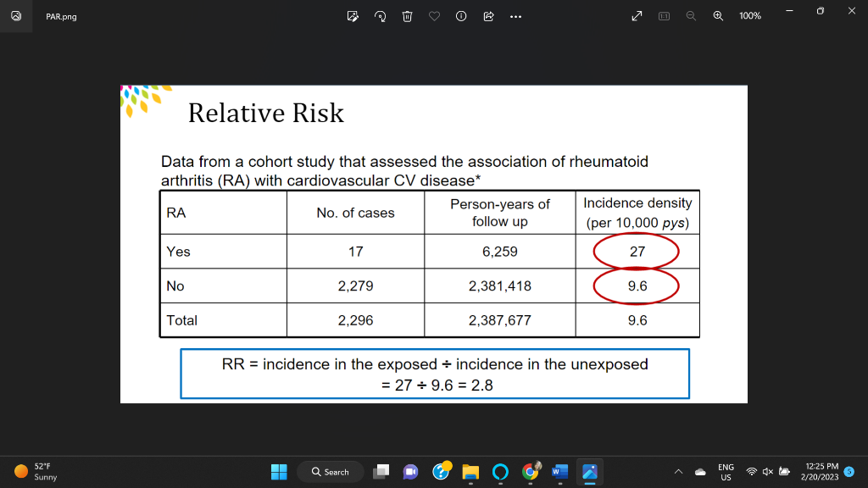Expand hidden system tray icons

click(x=678, y=471)
